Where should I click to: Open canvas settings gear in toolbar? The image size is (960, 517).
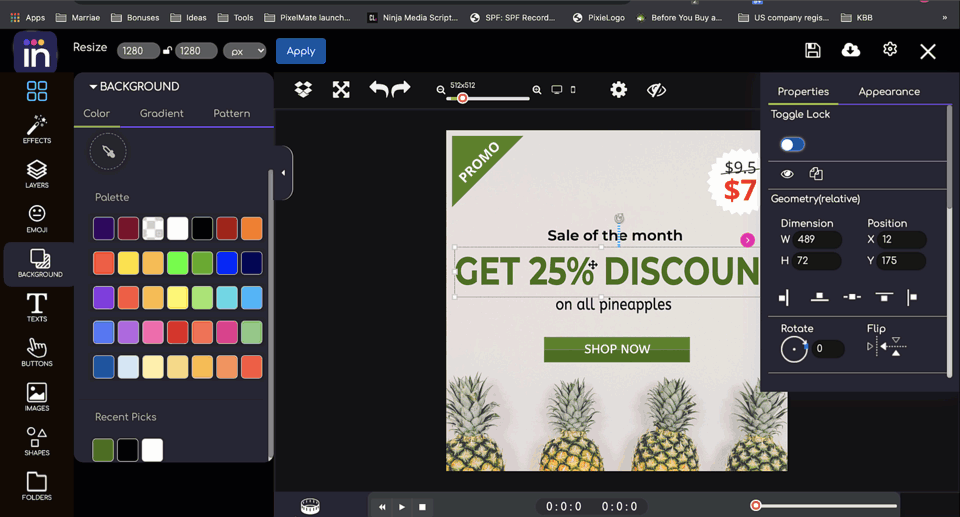tap(618, 90)
